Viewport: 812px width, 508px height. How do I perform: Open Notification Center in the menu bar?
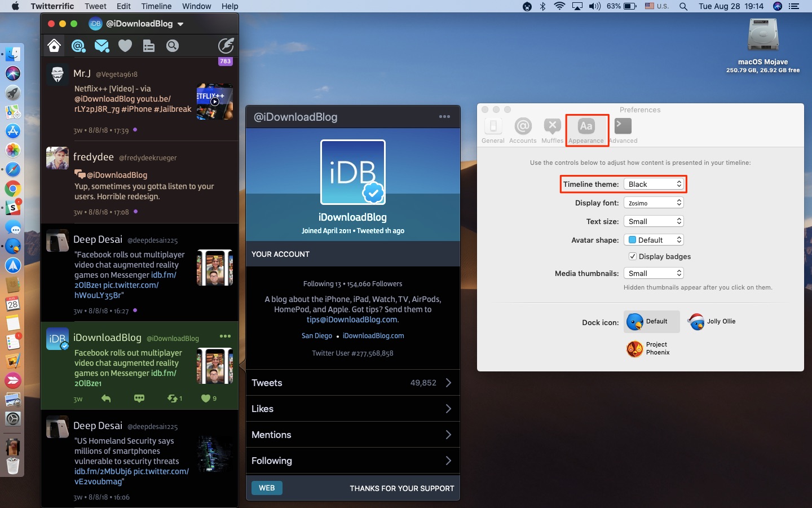click(795, 6)
